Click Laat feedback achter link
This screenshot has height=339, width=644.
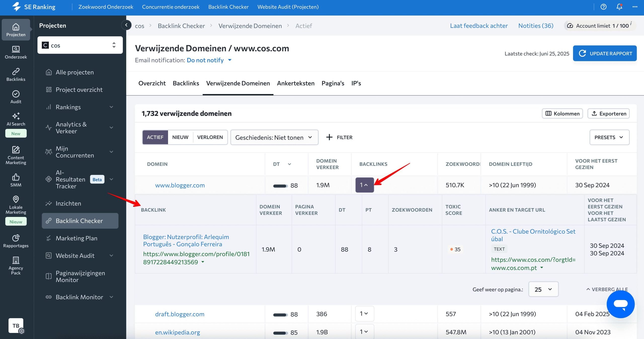tap(479, 26)
